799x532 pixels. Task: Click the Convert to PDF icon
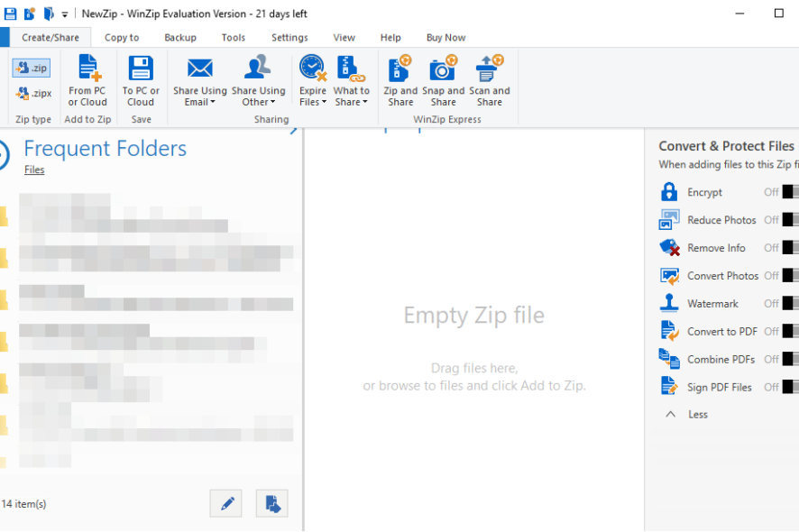click(669, 331)
